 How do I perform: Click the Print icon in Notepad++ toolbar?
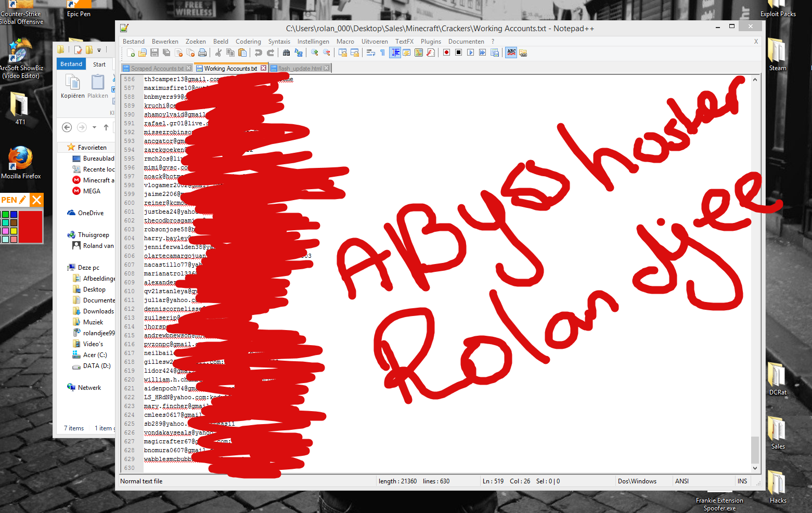(x=202, y=52)
